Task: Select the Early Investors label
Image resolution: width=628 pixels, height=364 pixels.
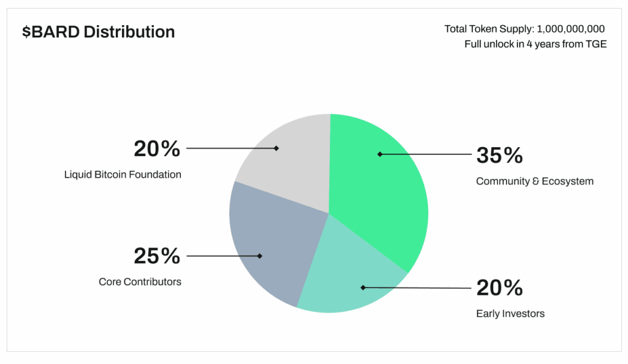Action: pos(510,314)
